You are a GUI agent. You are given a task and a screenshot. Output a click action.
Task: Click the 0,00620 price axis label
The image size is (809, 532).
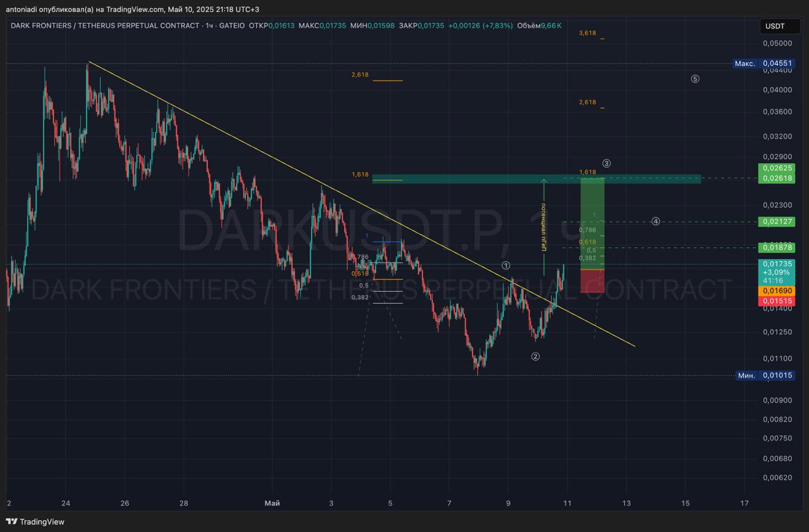[777, 477]
